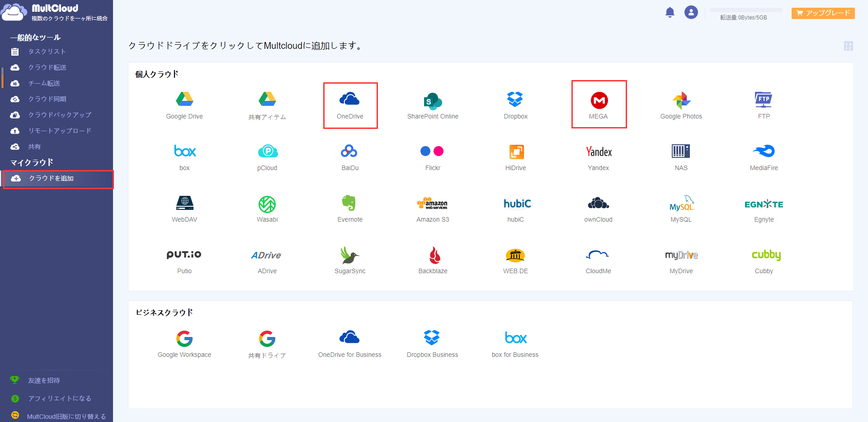Select the FTP cloud service
This screenshot has width=868, height=422.
764,104
